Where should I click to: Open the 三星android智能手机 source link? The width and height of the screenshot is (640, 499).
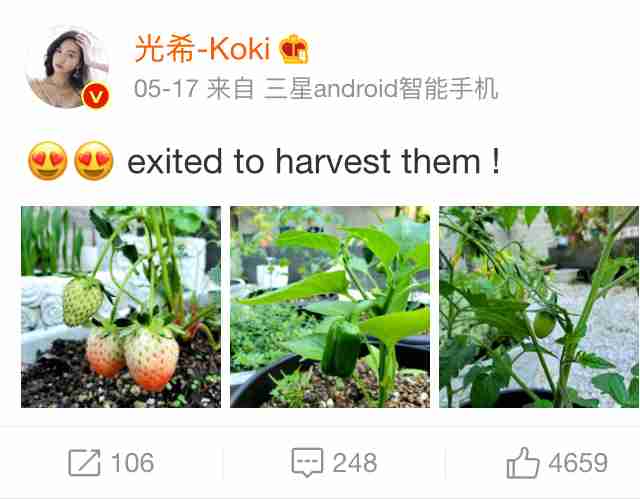point(381,88)
